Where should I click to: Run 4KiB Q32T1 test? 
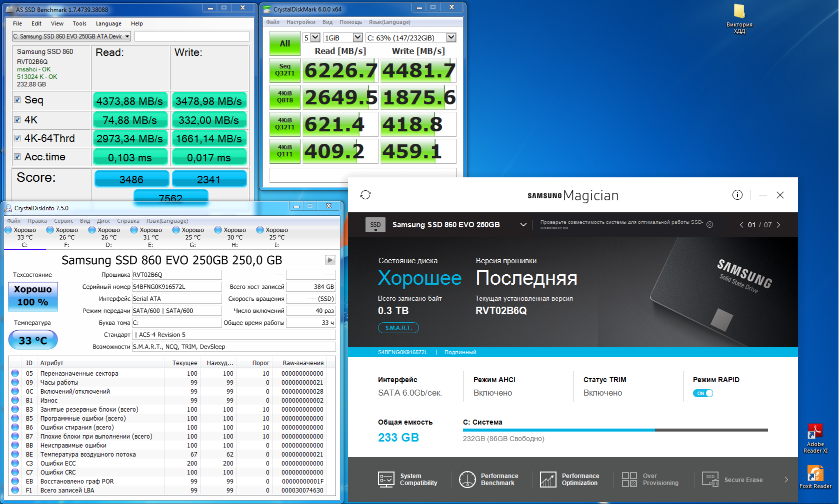pyautogui.click(x=285, y=124)
